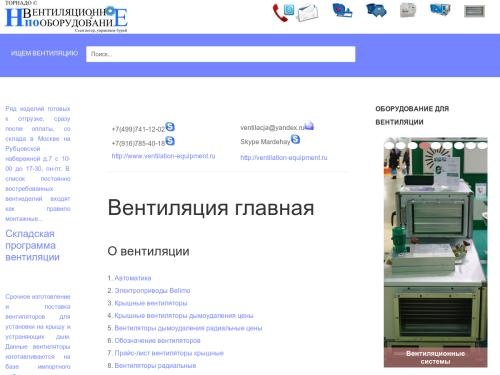Open the 'Автоматика' list link

[133, 278]
